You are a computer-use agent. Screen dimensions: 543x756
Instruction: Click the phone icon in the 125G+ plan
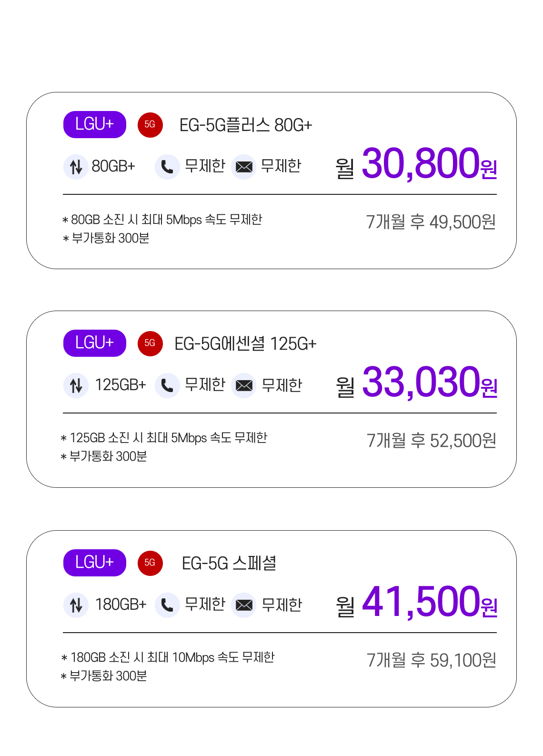point(167,385)
